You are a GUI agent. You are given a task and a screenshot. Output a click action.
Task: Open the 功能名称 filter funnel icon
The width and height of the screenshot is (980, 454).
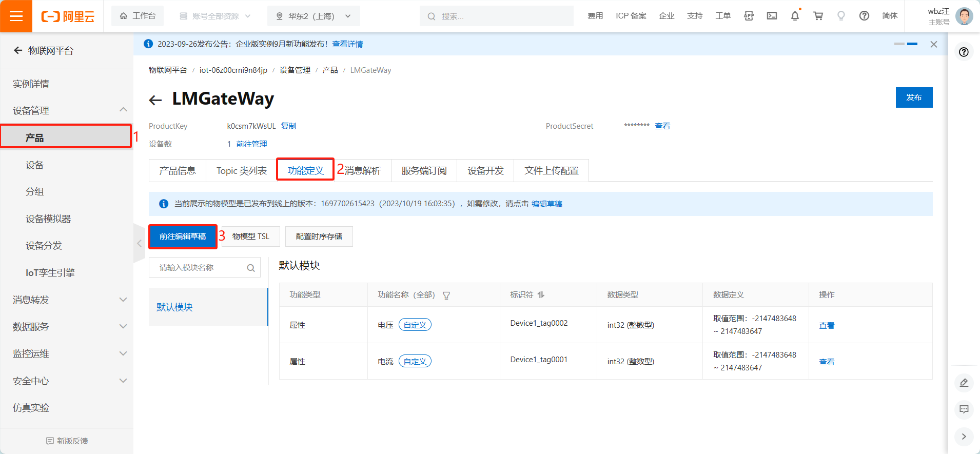[x=446, y=295]
